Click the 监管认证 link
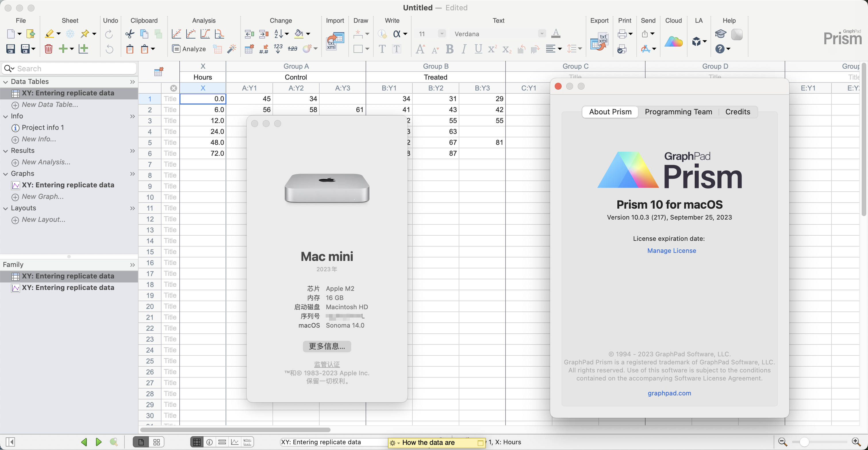This screenshot has height=450, width=868. click(x=327, y=364)
